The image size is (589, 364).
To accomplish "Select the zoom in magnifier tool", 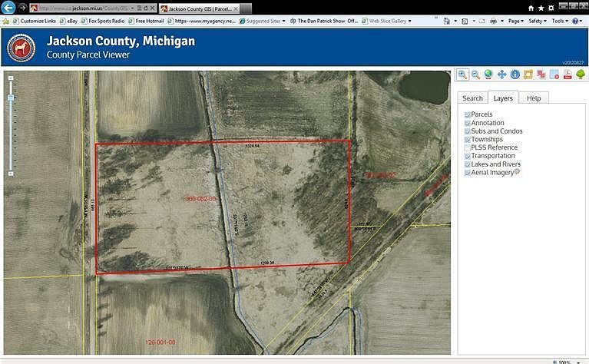I will [x=463, y=74].
